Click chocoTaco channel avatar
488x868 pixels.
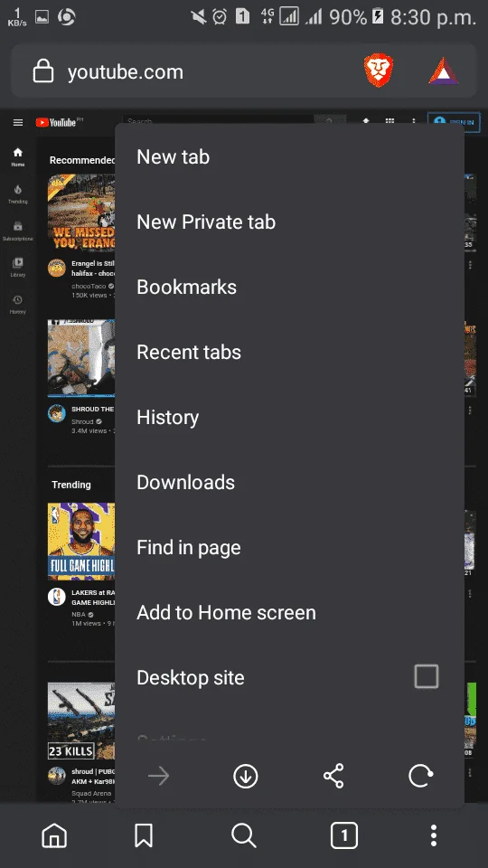click(56, 268)
